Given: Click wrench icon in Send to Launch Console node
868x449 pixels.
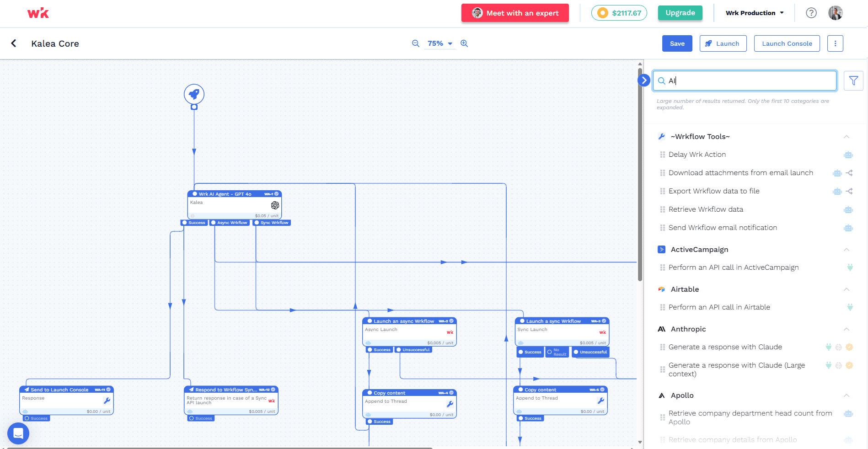Looking at the screenshot, I should pyautogui.click(x=107, y=401).
